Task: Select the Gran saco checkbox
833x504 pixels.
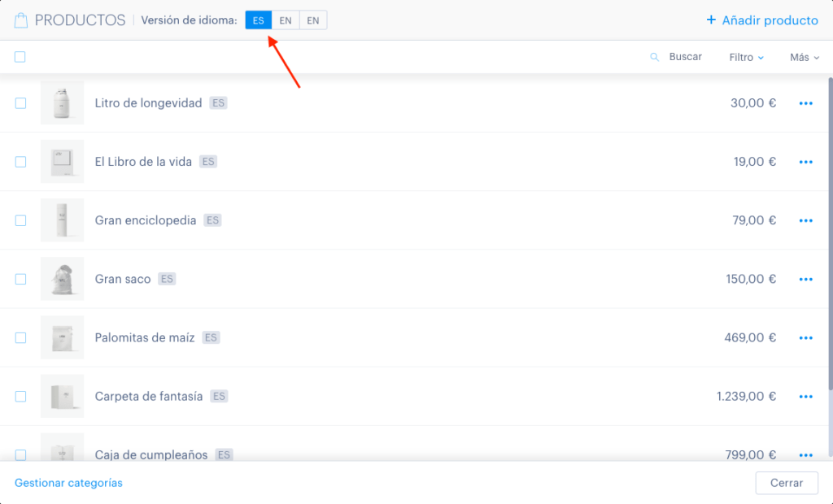Action: point(20,279)
